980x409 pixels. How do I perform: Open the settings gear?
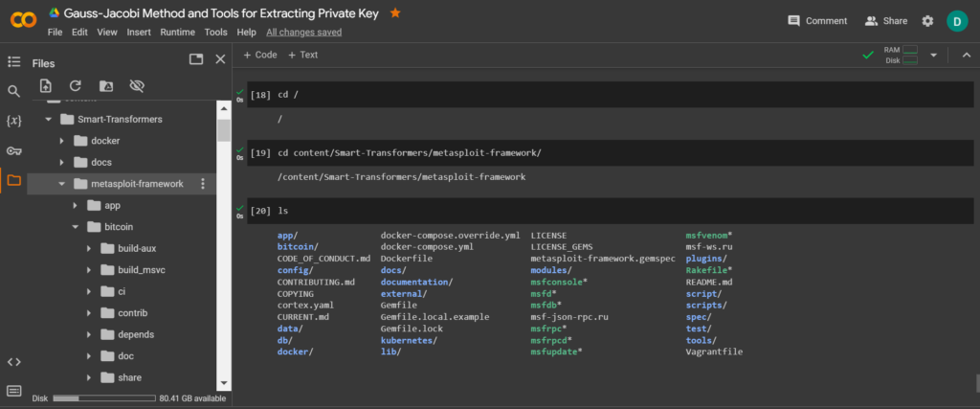[927, 21]
